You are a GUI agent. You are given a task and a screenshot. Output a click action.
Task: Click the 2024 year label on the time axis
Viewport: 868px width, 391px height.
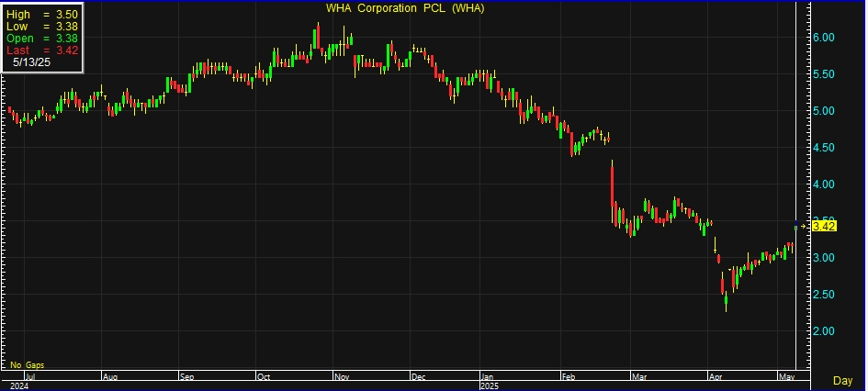pyautogui.click(x=18, y=386)
